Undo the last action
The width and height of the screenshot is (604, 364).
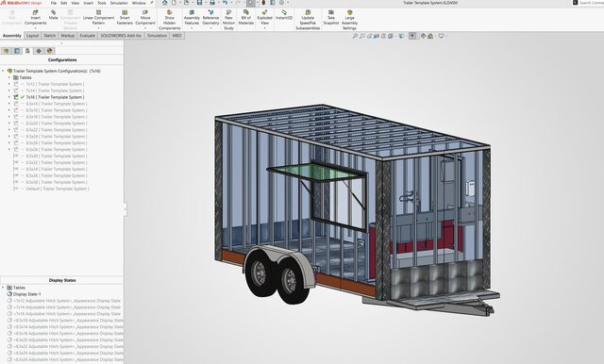(225, 3)
